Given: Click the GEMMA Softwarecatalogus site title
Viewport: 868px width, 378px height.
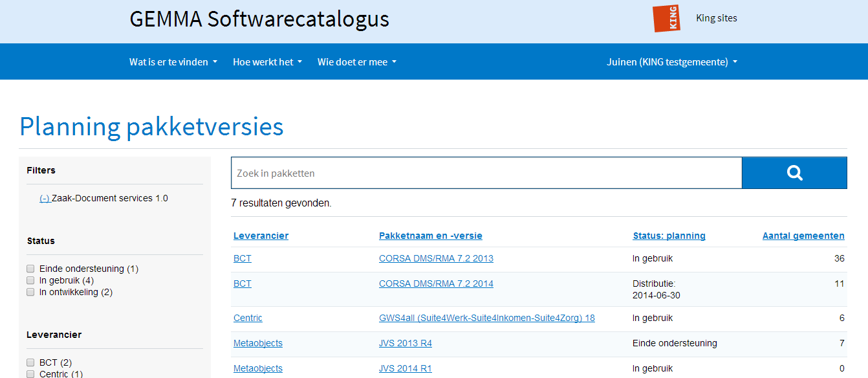Looking at the screenshot, I should click(x=259, y=19).
